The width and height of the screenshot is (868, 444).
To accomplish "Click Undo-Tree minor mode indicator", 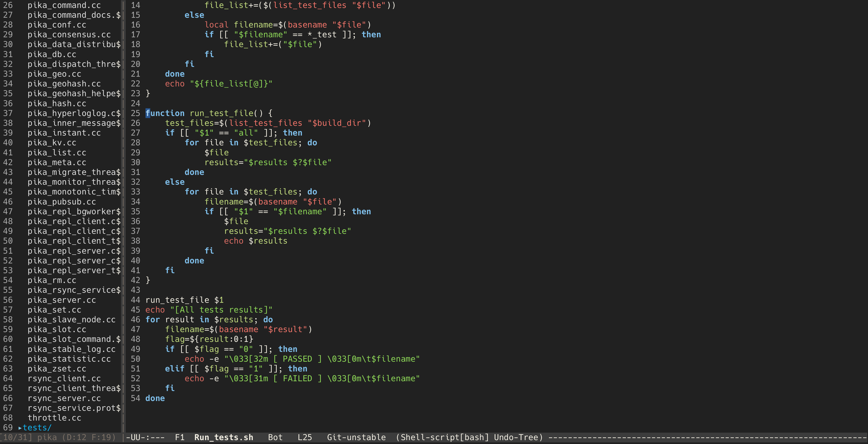I will pyautogui.click(x=516, y=438).
